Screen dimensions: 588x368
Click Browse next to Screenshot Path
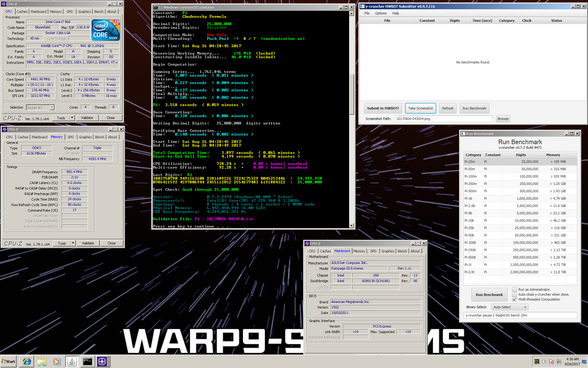(x=503, y=119)
